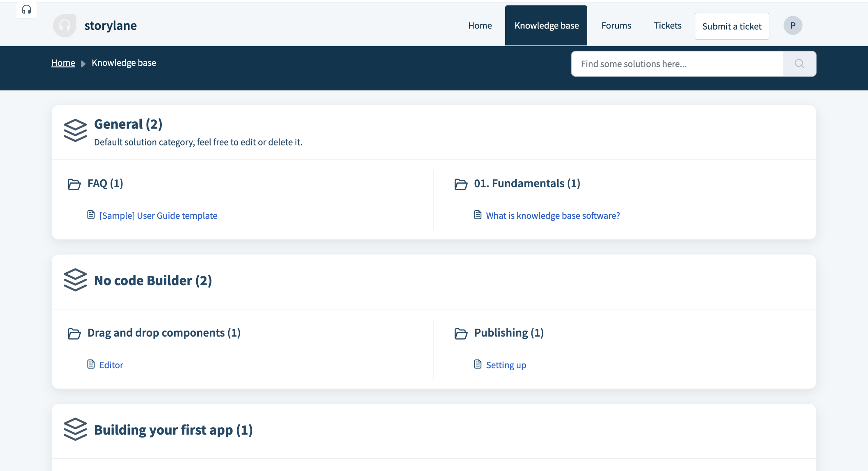The width and height of the screenshot is (868, 471).
Task: Open the 01. Fundamentals (1) folder heading
Action: 527,183
